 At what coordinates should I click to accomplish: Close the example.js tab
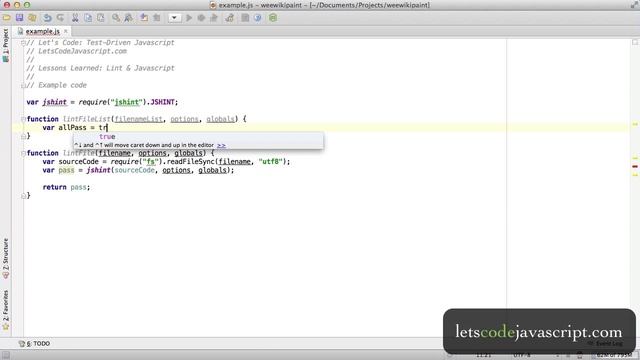(66, 31)
